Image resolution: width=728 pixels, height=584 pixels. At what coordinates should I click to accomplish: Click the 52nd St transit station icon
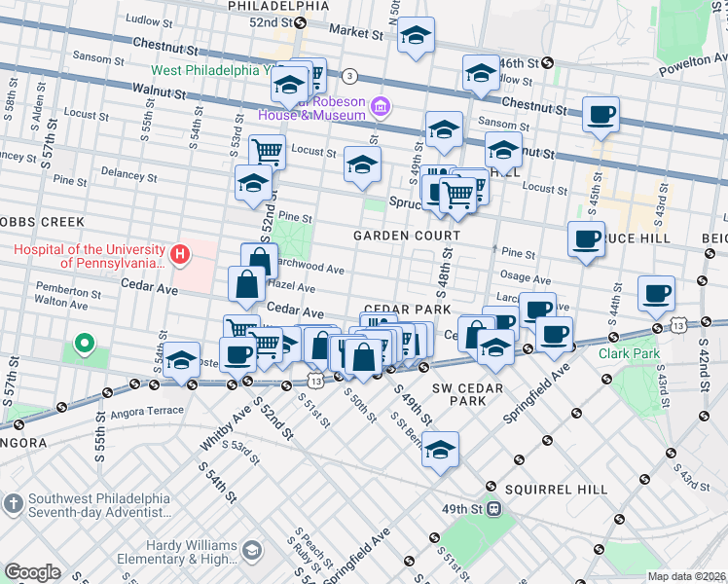pyautogui.click(x=301, y=22)
